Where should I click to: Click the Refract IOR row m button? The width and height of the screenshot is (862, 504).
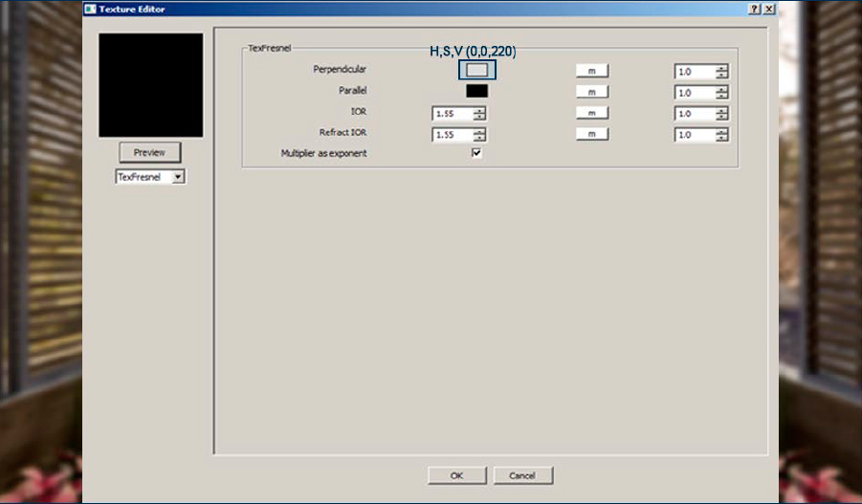click(x=592, y=134)
